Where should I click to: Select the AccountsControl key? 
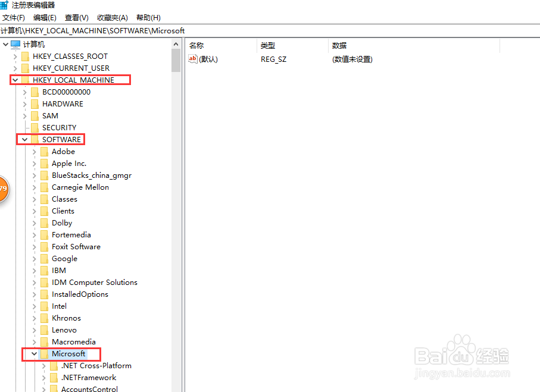point(89,388)
